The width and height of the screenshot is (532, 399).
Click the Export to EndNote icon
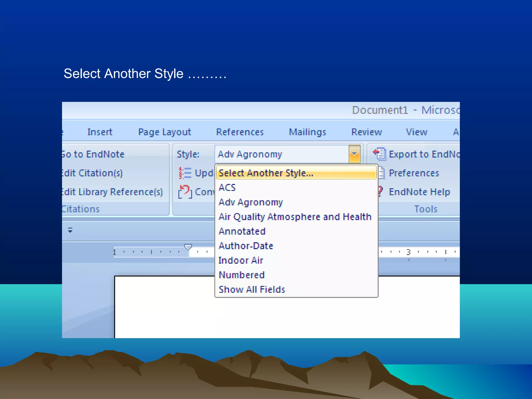pos(380,154)
